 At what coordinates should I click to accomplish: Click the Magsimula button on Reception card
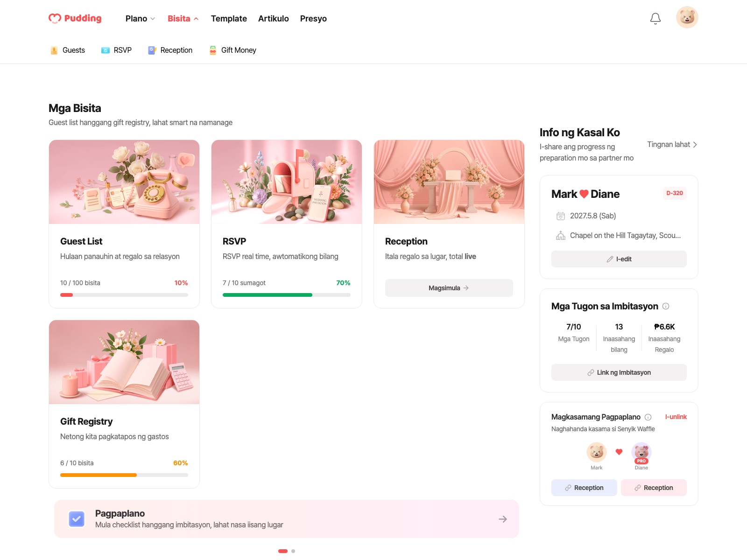(x=449, y=288)
